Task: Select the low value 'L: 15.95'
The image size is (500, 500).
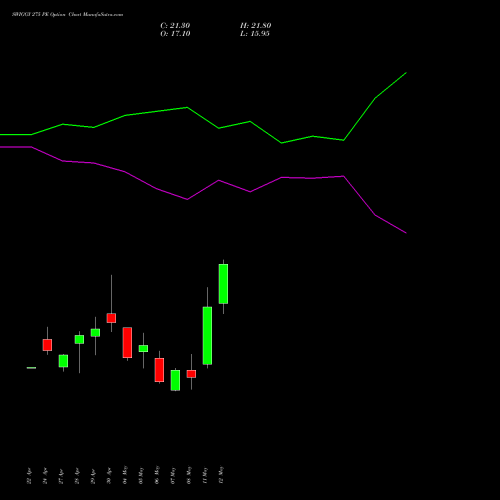Action: click(x=255, y=34)
